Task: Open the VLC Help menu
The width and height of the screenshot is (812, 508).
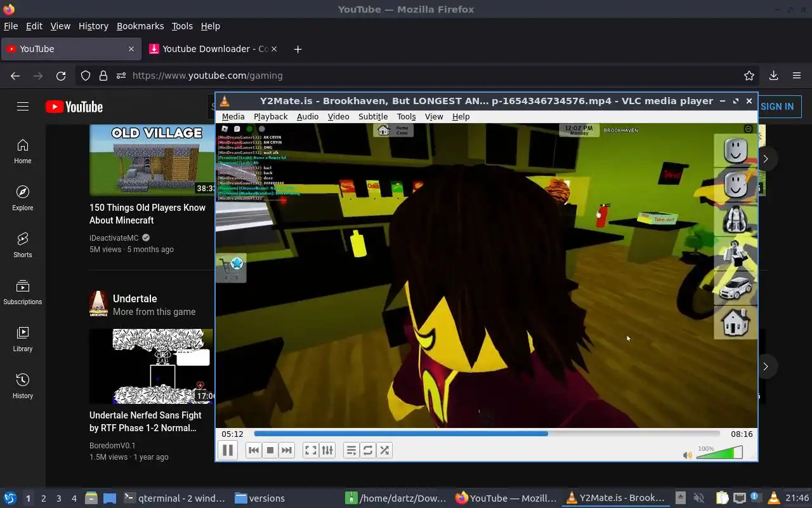Action: [461, 117]
